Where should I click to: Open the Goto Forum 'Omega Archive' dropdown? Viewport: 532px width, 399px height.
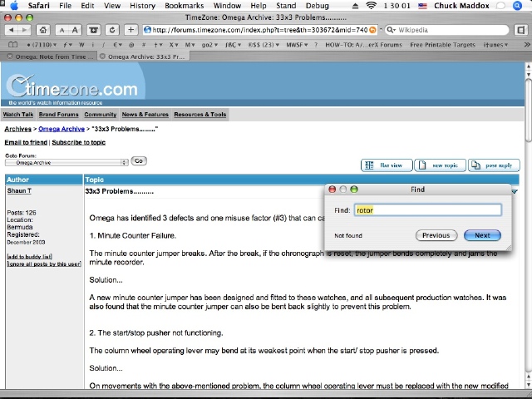tap(66, 163)
